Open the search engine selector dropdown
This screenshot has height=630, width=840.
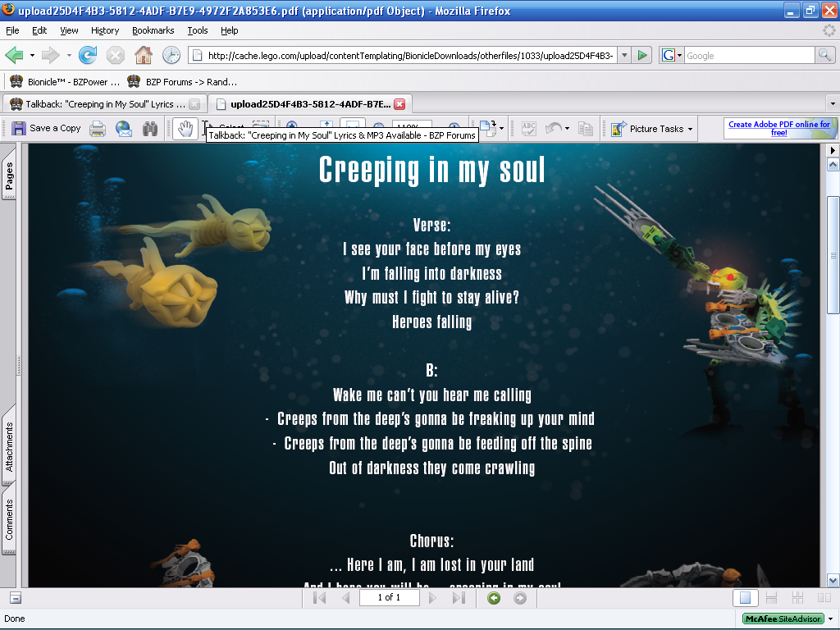click(672, 55)
